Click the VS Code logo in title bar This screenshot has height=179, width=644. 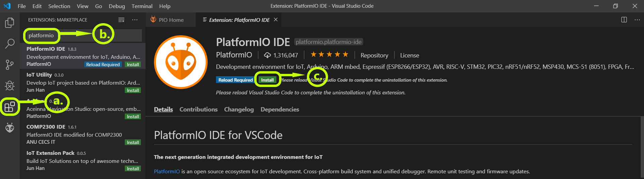coord(7,6)
